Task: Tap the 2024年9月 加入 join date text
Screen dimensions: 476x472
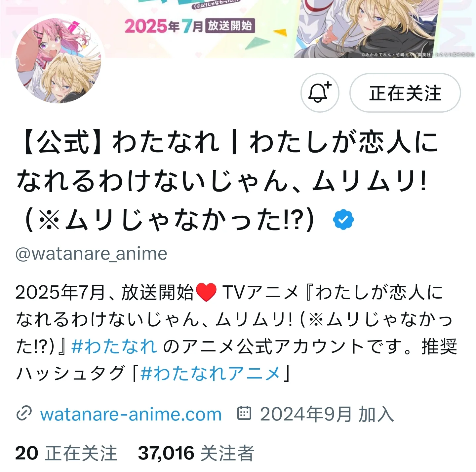Action: coord(327,414)
